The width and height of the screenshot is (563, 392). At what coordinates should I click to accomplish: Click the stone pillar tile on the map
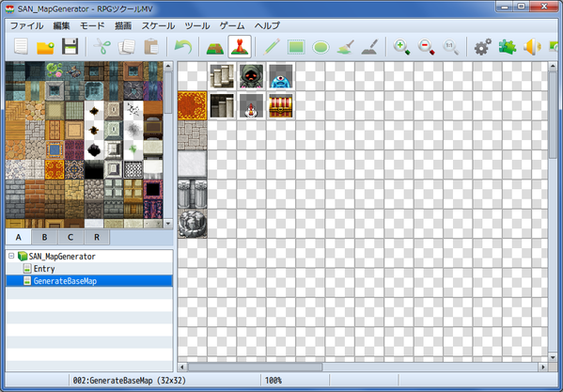193,194
